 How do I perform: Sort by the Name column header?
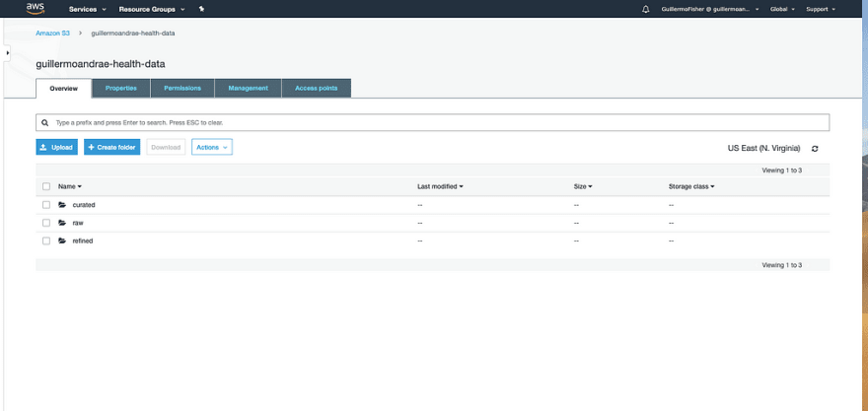tap(70, 186)
